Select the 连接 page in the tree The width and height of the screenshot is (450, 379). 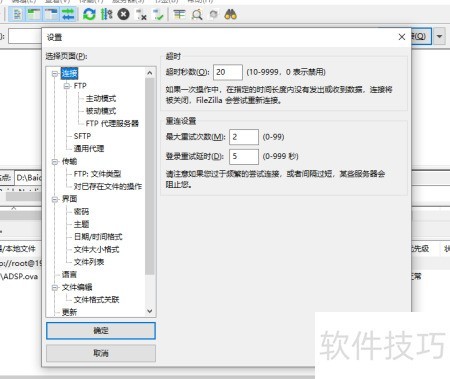tap(69, 74)
